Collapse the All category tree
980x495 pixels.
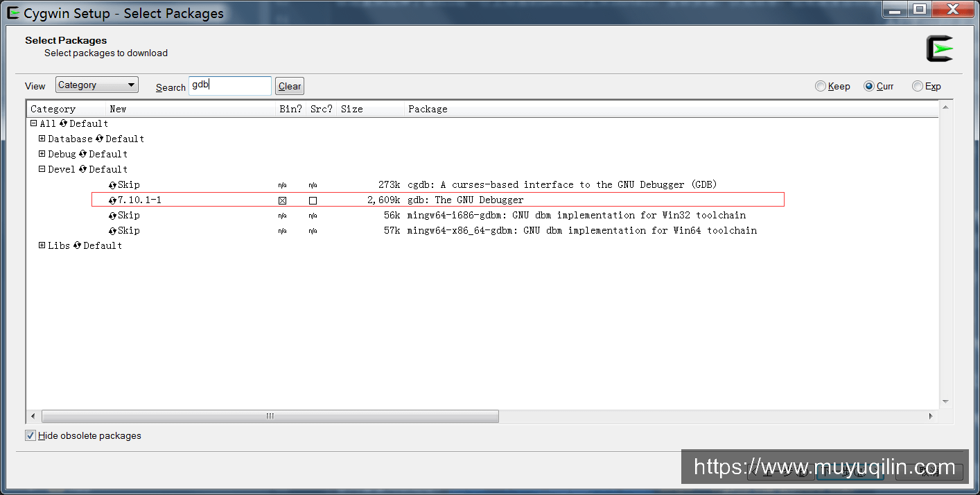(x=33, y=123)
